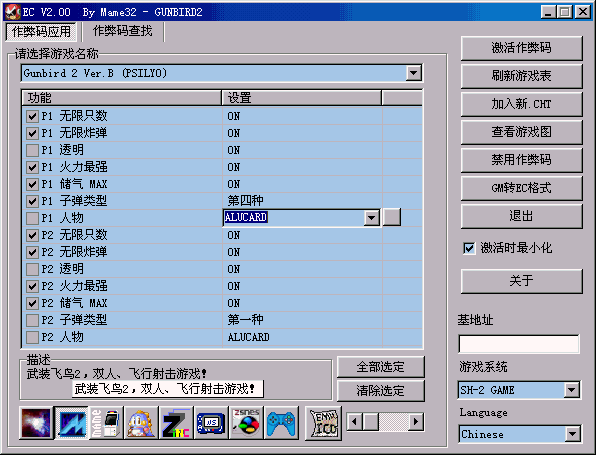Open the Language Chinese dropdown
Viewport: 596px width, 455px height.
(x=571, y=434)
